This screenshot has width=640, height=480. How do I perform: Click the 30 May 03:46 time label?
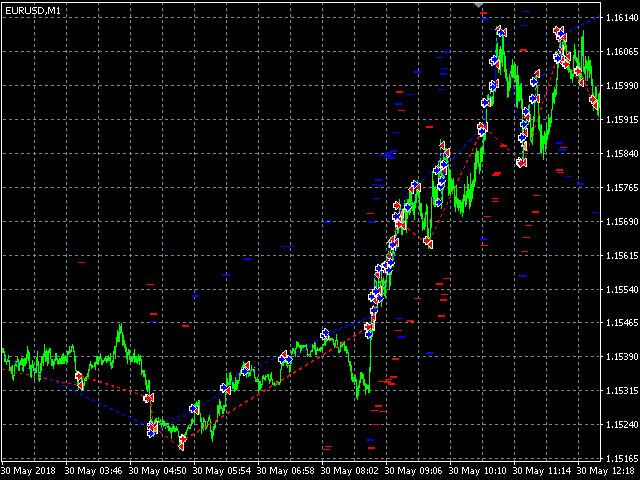pyautogui.click(x=93, y=471)
